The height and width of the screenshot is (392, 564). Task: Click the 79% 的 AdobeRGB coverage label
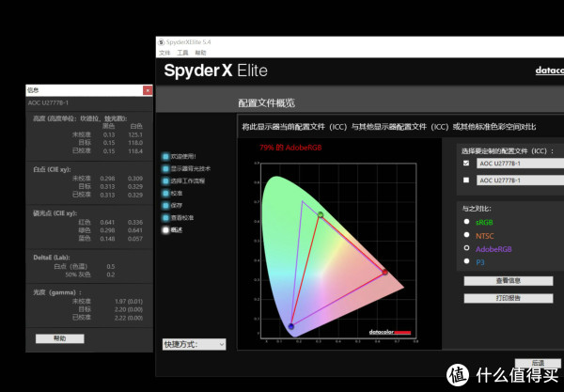click(290, 148)
